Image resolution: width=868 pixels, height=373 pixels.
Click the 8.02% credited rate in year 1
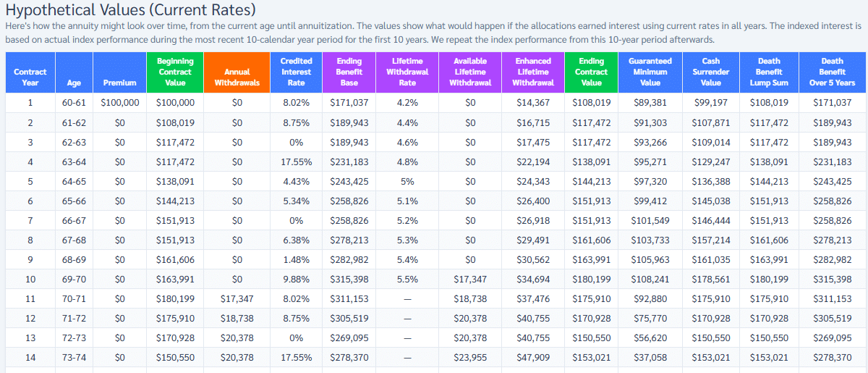297,103
